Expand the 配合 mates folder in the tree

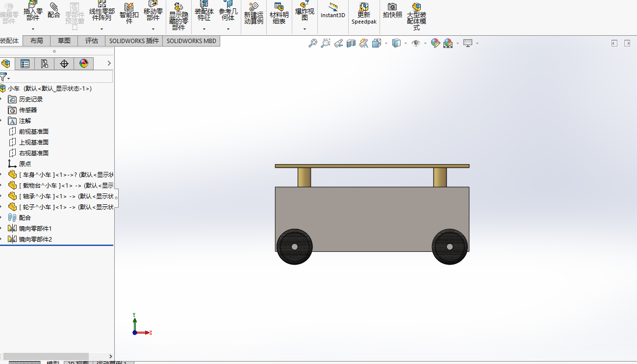pos(1,218)
